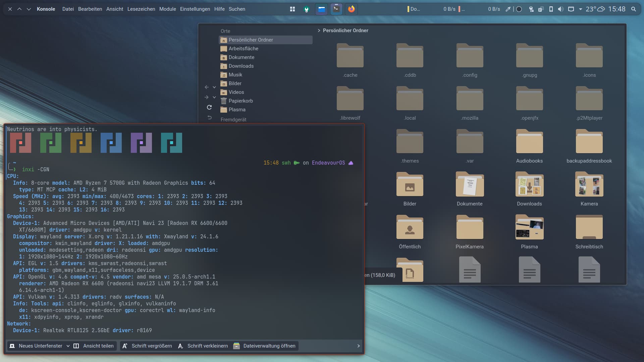
Task: Open the Dolphin forward history dropdown
Action: click(214, 97)
